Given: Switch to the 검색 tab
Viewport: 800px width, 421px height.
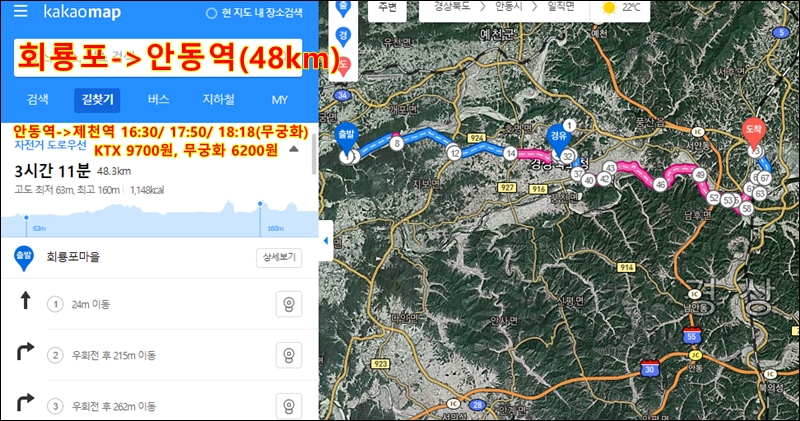Looking at the screenshot, I should click(38, 100).
